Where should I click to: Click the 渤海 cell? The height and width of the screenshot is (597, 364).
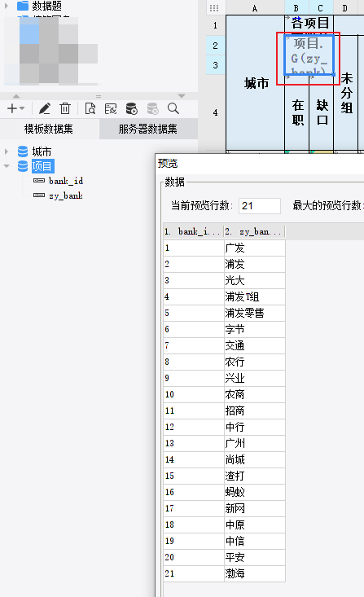point(255,573)
